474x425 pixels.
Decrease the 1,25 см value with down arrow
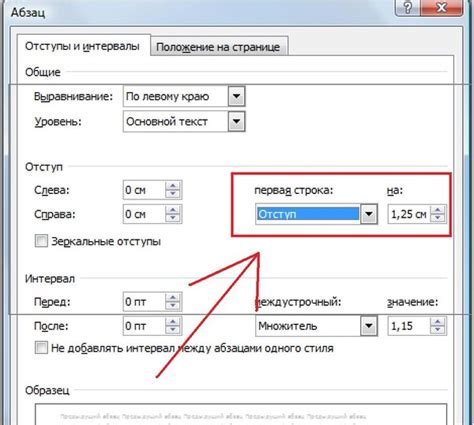point(438,218)
